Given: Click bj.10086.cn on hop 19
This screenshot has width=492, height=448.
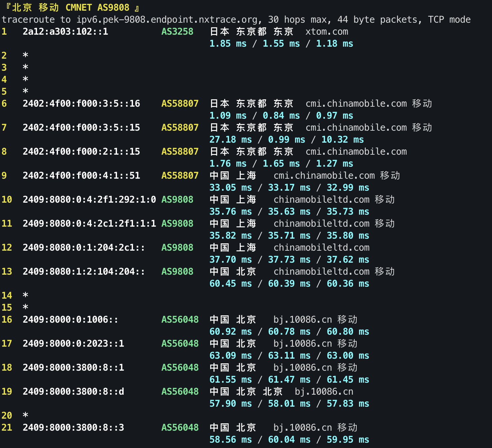Looking at the screenshot, I should coord(324,392).
